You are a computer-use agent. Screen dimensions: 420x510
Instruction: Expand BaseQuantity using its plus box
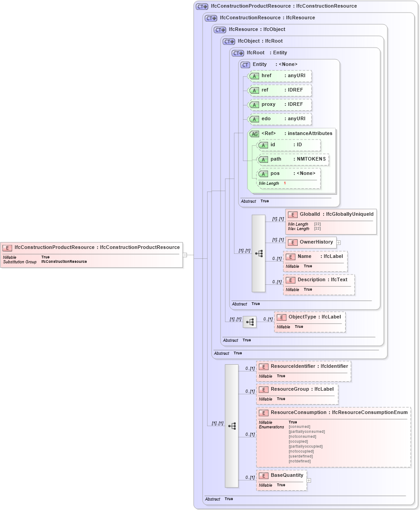(x=308, y=480)
